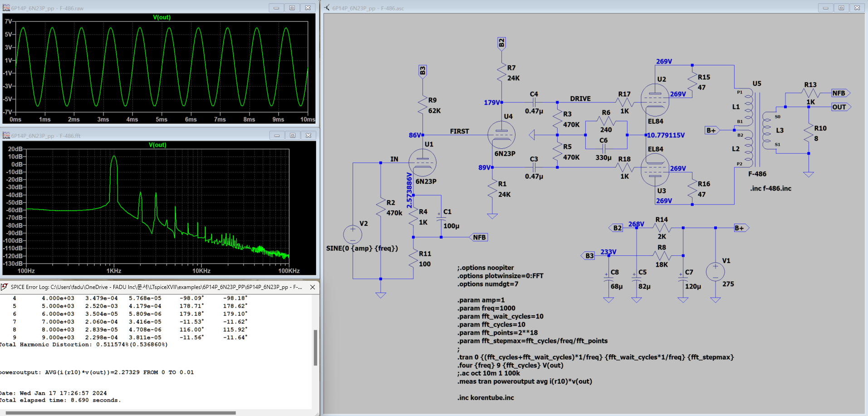The height and width of the screenshot is (416, 868).
Task: Click the F-486 output transformer U5
Action: [757, 130]
